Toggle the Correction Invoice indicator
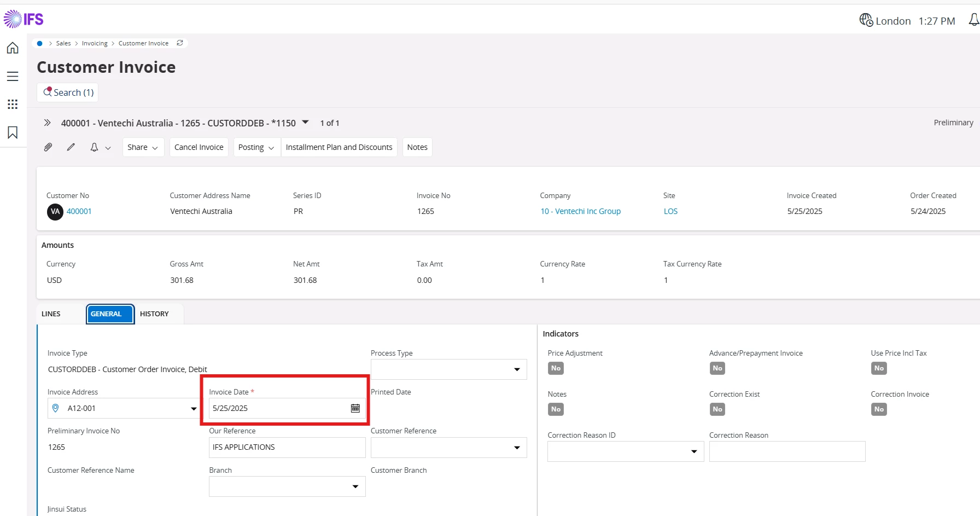 [x=879, y=409]
